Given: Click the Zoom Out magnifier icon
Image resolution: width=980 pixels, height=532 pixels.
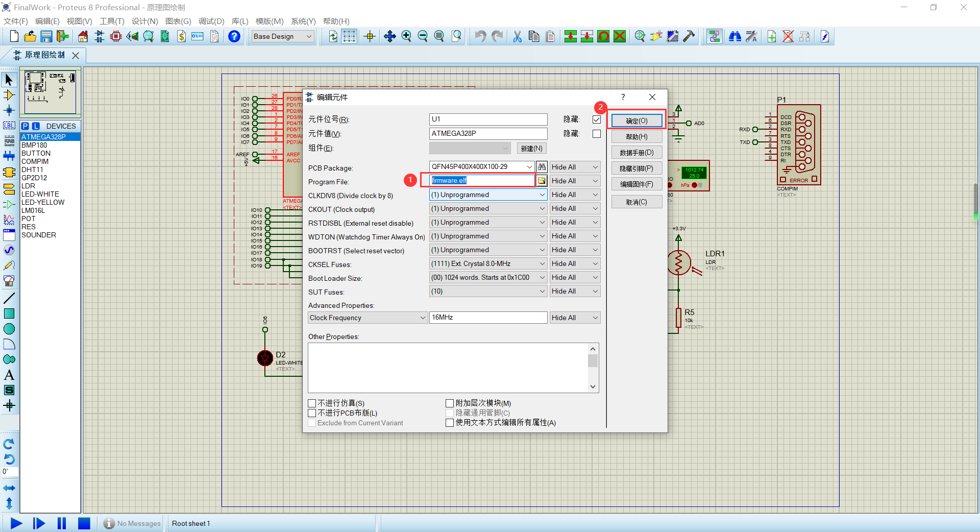Looking at the screenshot, I should tap(423, 36).
